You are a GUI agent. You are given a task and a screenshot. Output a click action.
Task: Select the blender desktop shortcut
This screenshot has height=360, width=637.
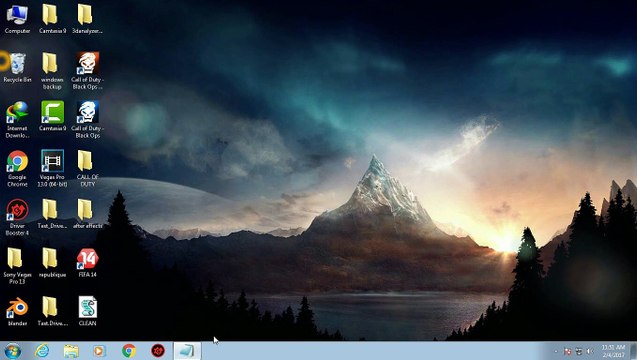tap(17, 311)
